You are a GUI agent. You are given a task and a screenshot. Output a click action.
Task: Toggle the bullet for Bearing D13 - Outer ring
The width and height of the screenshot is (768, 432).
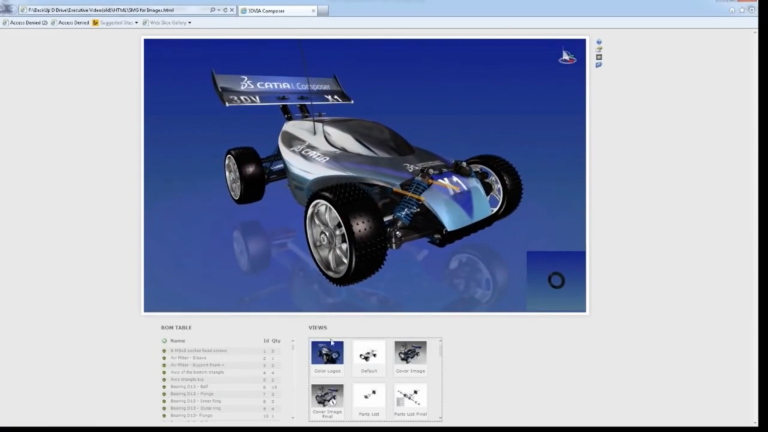tap(164, 408)
